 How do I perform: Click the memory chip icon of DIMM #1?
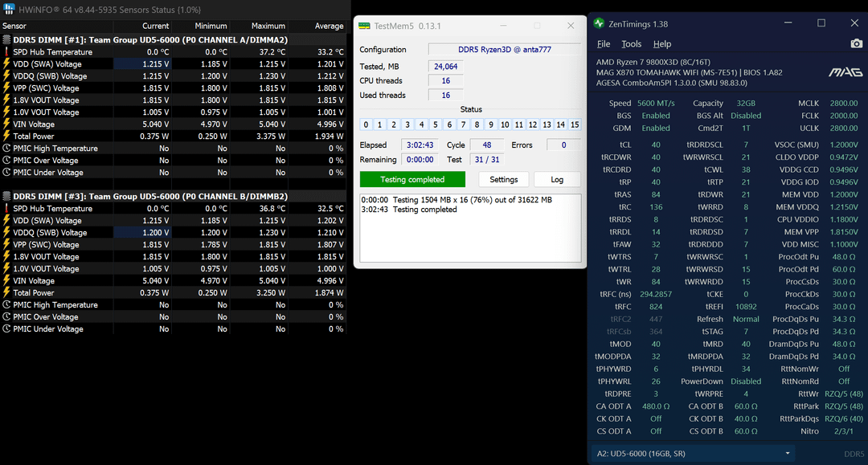pos(6,39)
